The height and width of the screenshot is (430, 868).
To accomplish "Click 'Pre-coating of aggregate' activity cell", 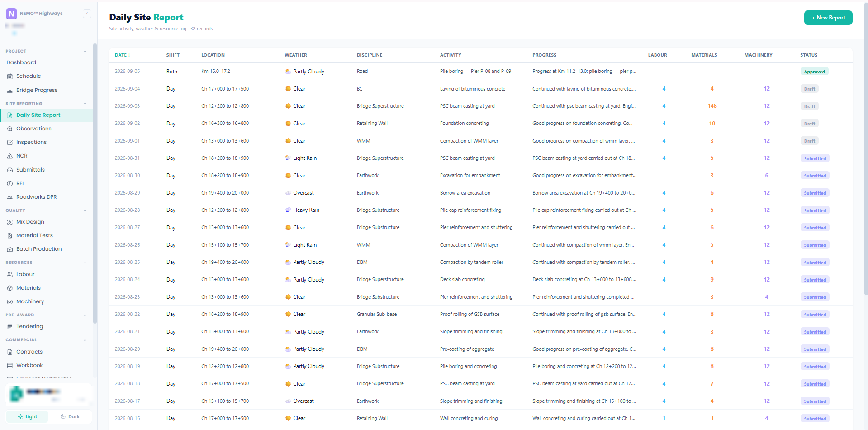I will [x=467, y=349].
